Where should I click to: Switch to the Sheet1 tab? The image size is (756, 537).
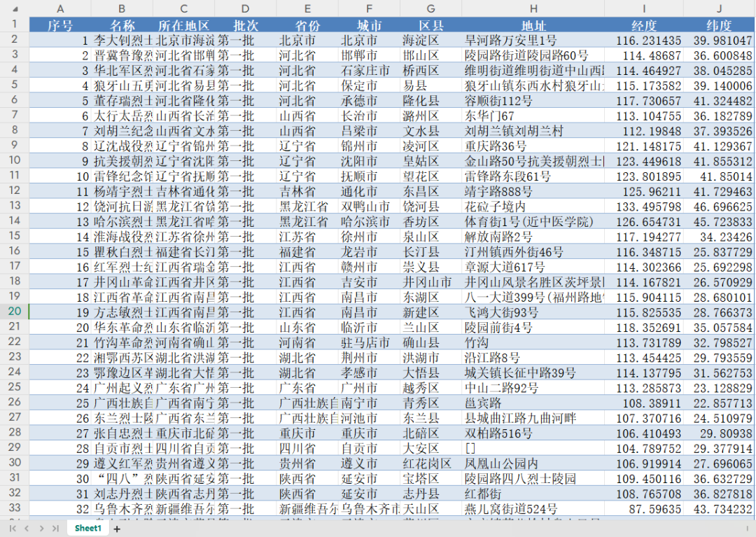pyautogui.click(x=88, y=529)
